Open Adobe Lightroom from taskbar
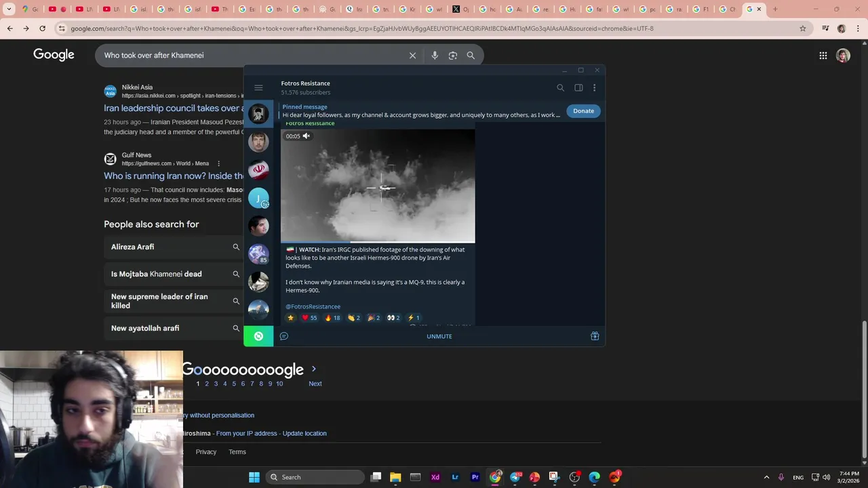The image size is (868, 488). tap(455, 477)
